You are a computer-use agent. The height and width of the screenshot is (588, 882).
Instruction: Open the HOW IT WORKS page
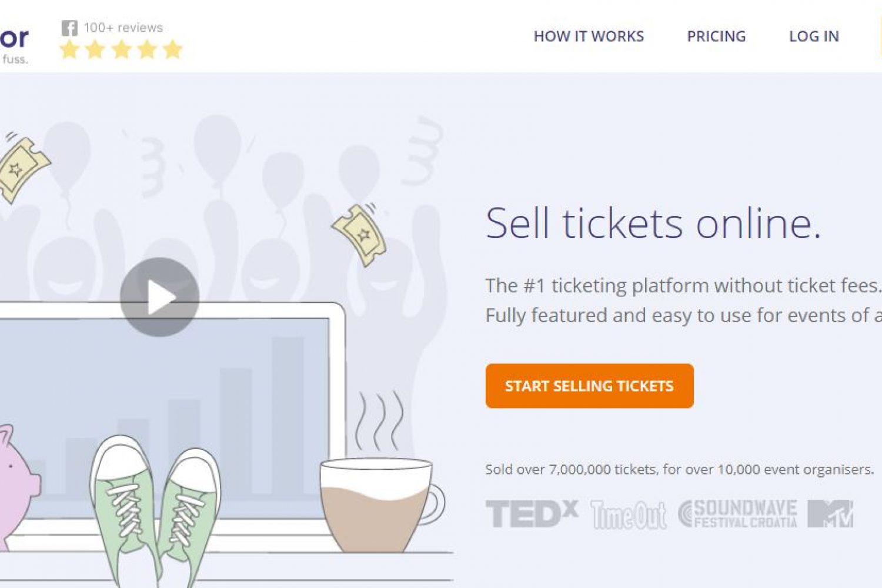(x=589, y=36)
